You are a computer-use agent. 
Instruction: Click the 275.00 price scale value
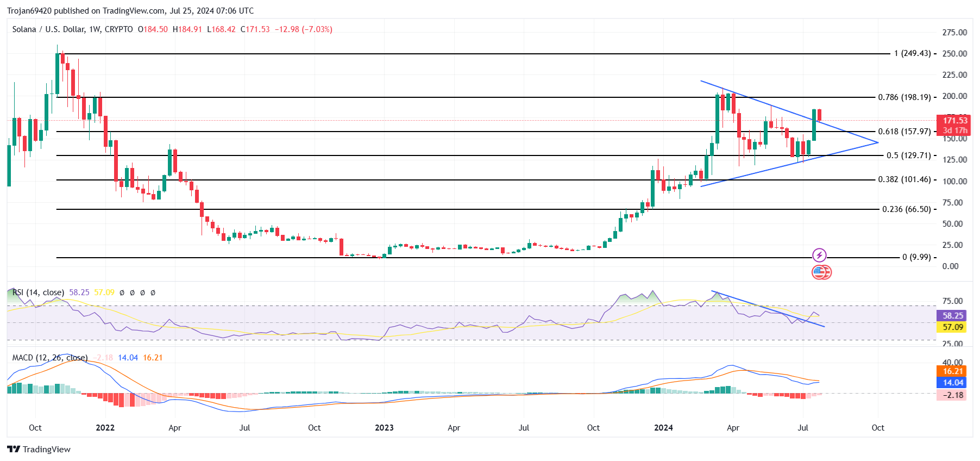point(954,33)
